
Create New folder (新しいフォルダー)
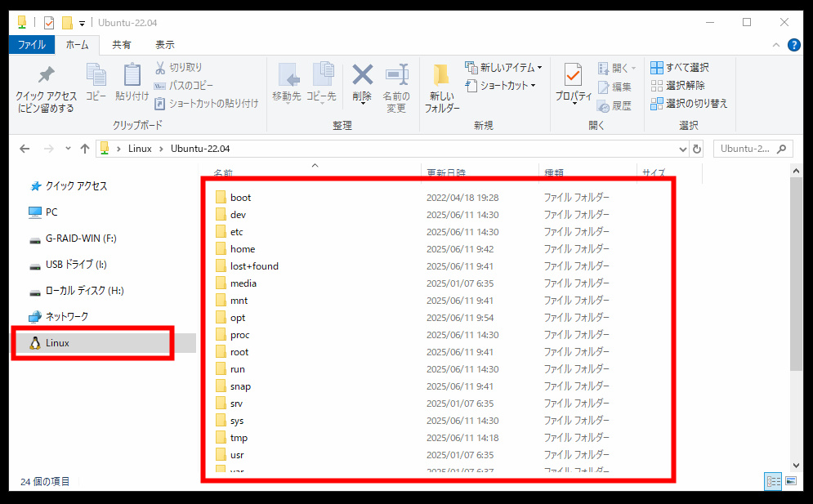(x=442, y=87)
